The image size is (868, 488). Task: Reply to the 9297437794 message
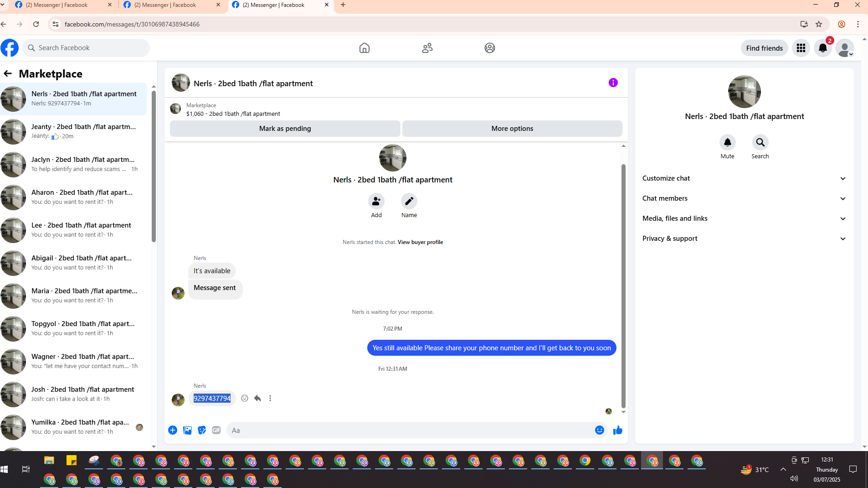point(257,398)
